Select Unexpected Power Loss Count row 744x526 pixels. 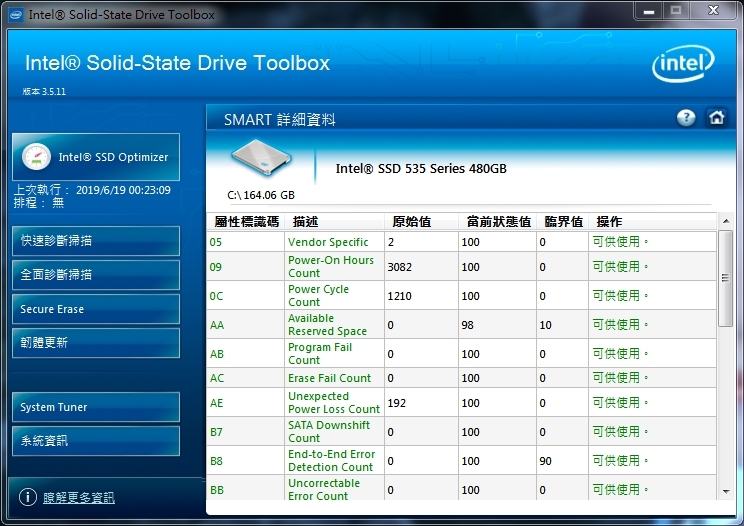tap(461, 403)
